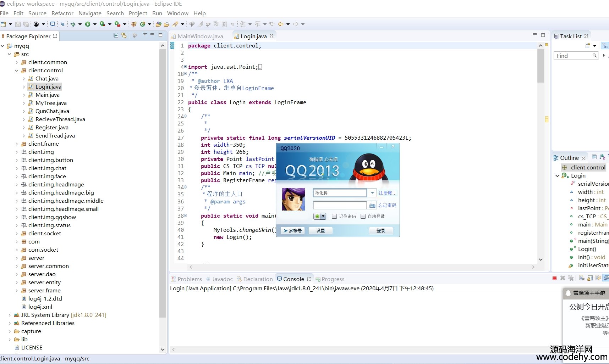This screenshot has width=609, height=364.
Task: Click the Terminate red square in Console
Action: (554, 278)
